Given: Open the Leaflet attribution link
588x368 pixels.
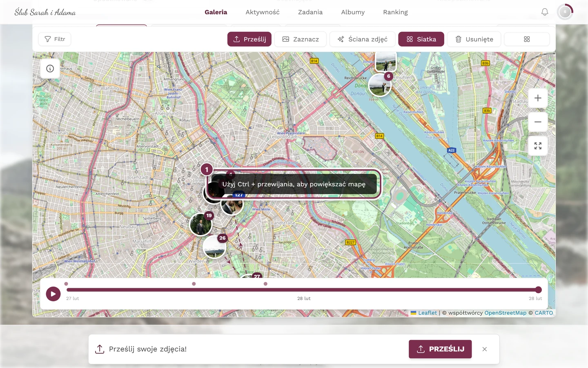Looking at the screenshot, I should 424,313.
